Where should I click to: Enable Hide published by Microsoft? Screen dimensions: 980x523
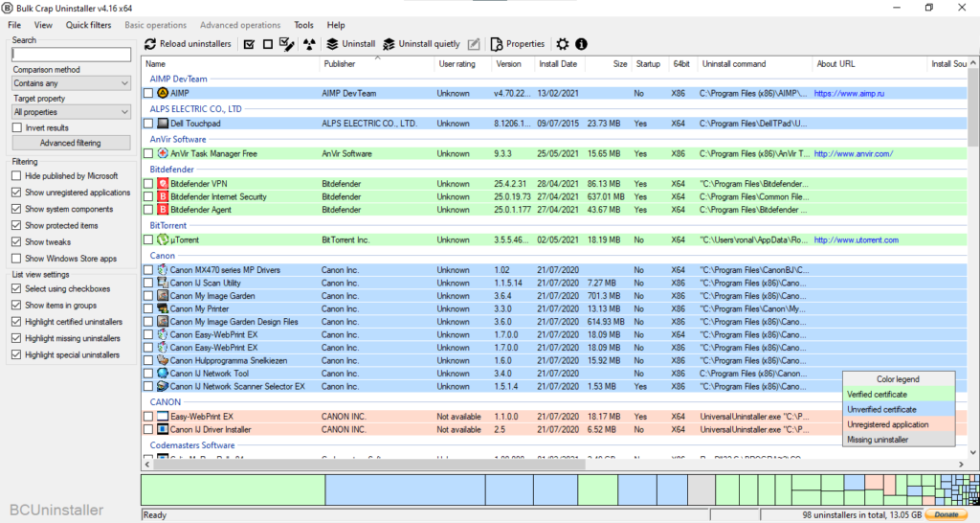17,176
